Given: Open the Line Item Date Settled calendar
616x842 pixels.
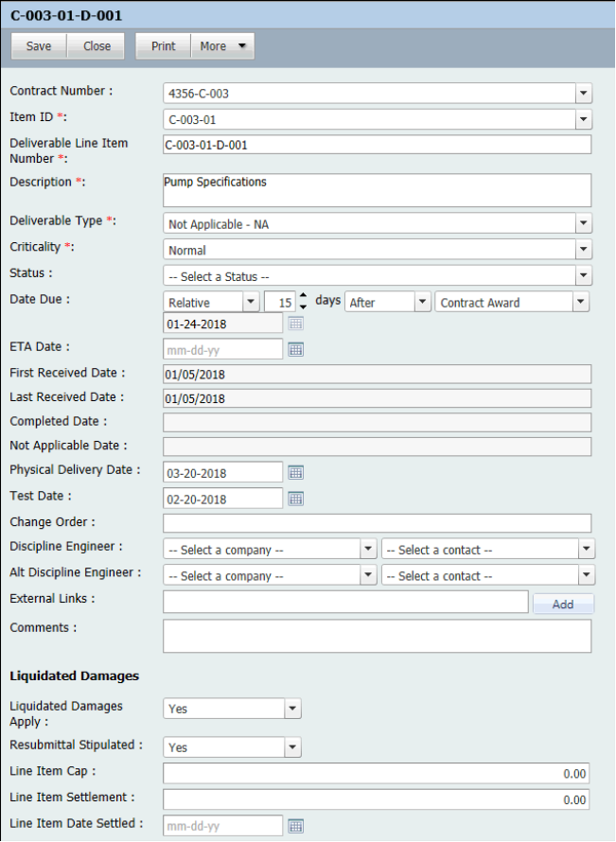Looking at the screenshot, I should (x=296, y=825).
